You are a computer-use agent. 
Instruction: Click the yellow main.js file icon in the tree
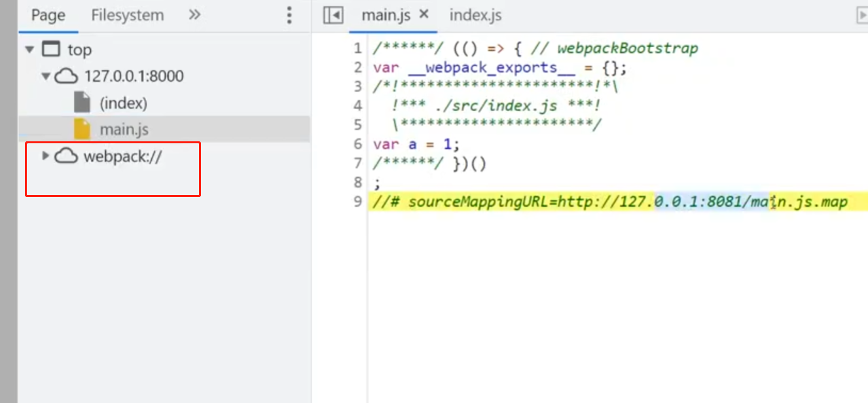click(82, 129)
